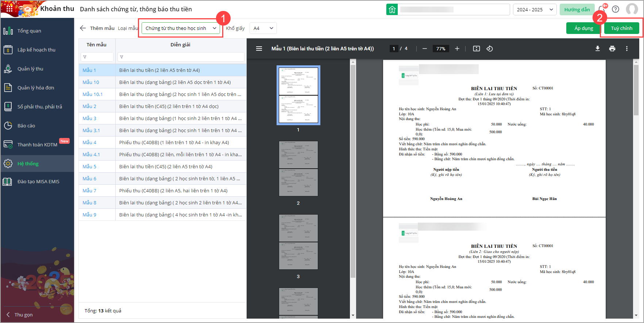This screenshot has height=323, width=644.
Task: Select row Biên lai thu tiền (C45) (2 liên trên 1 tờ A4 dọc)
Action: [x=162, y=106]
